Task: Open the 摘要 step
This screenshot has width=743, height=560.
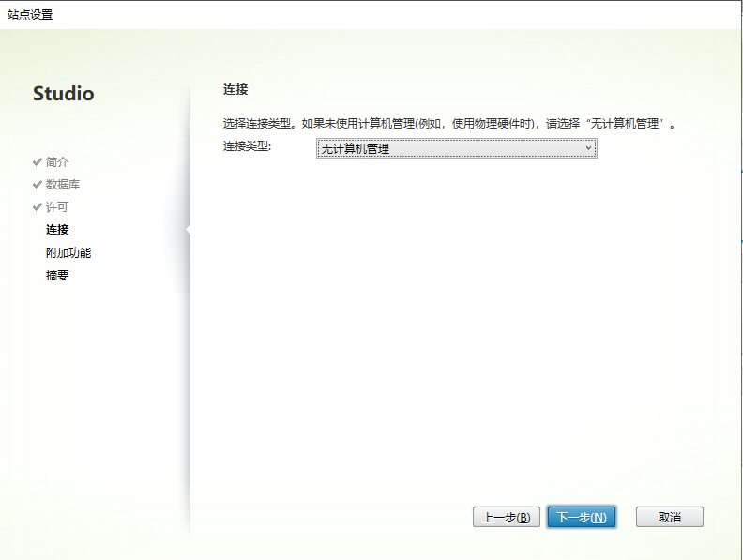Action: (57, 276)
